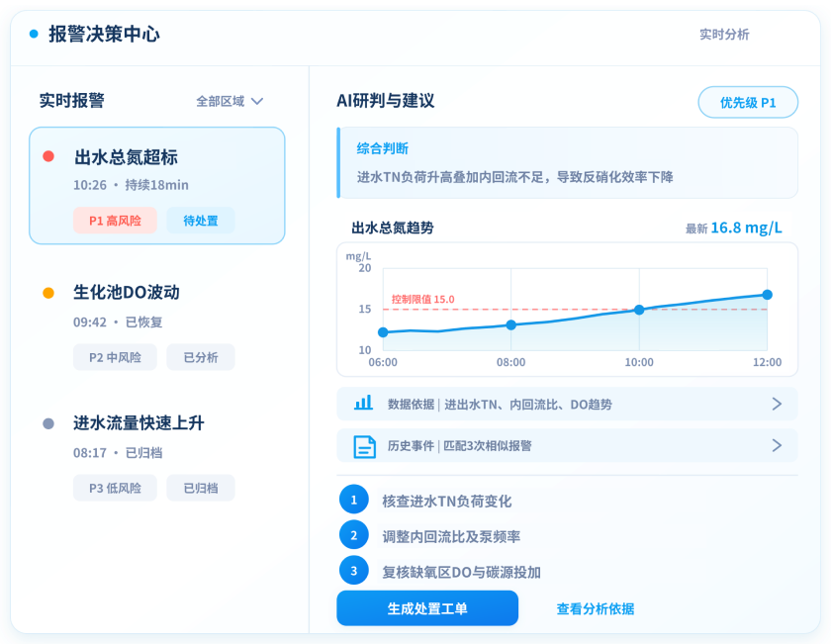Select the 进水流量快速上升 alarm item
The image size is (831, 644).
pyautogui.click(x=157, y=457)
